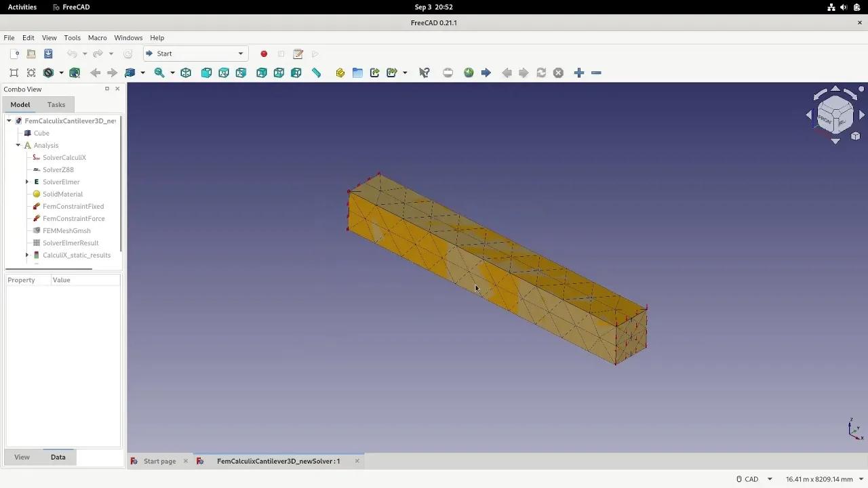This screenshot has height=488, width=868.
Task: Create a new document with toolbar icon
Action: 14,54
